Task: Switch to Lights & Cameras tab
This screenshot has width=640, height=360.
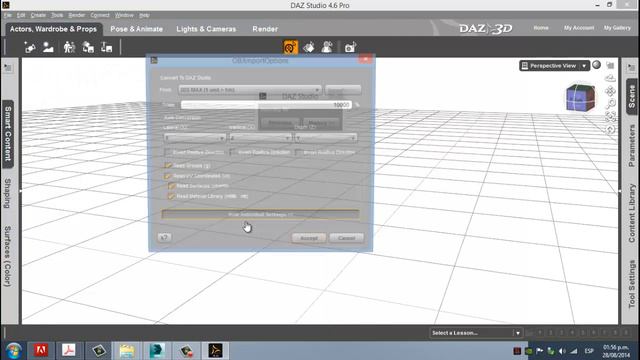Action: point(206,29)
